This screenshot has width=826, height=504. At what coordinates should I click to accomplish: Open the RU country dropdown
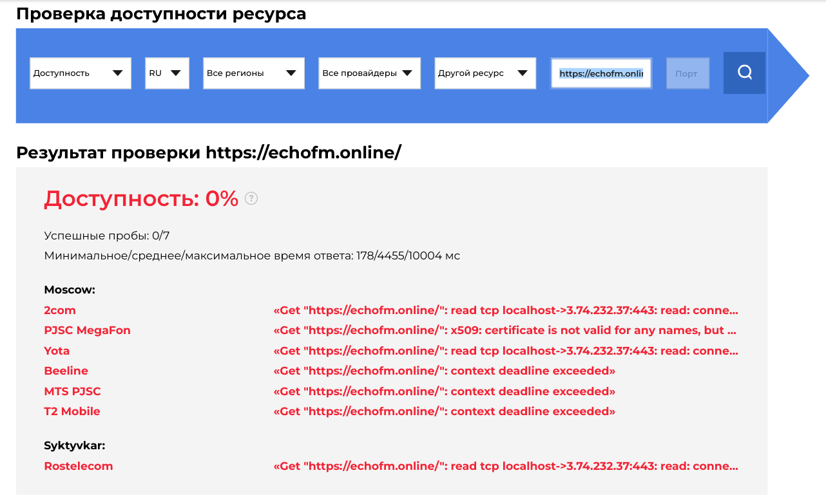[167, 73]
